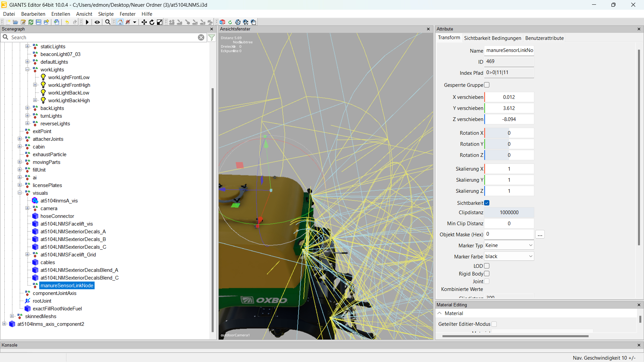The image size is (644, 362).
Task: Click the Save As star icon
Action: click(x=46, y=22)
